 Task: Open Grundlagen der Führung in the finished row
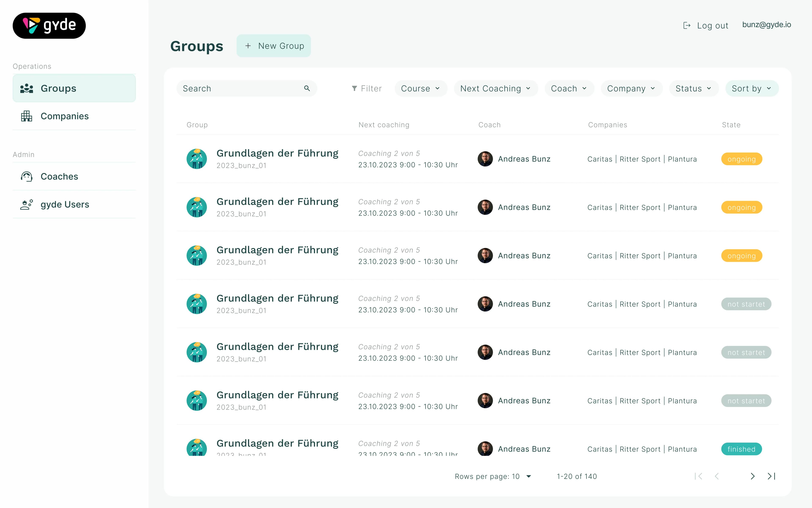point(277,443)
